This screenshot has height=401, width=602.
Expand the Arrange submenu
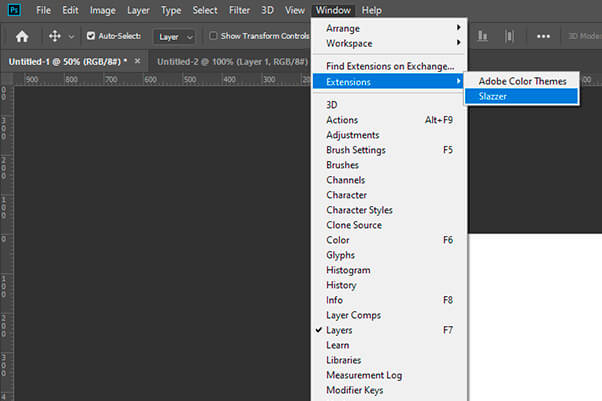[389, 28]
